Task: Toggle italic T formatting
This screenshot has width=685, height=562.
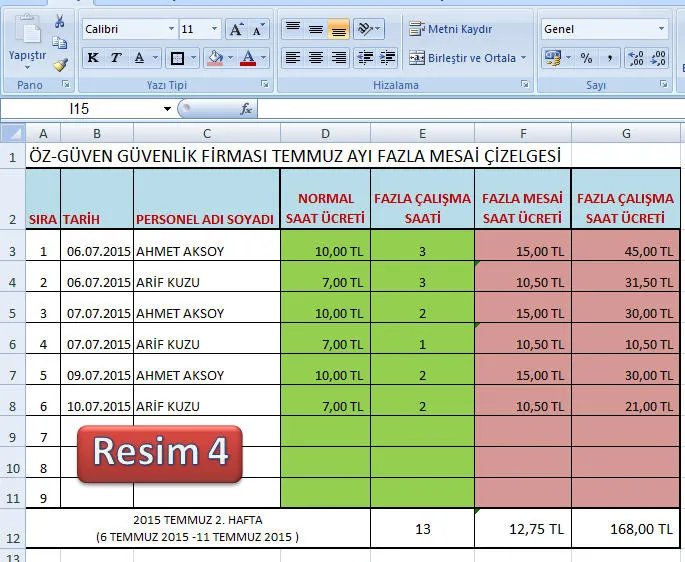Action: click(116, 58)
